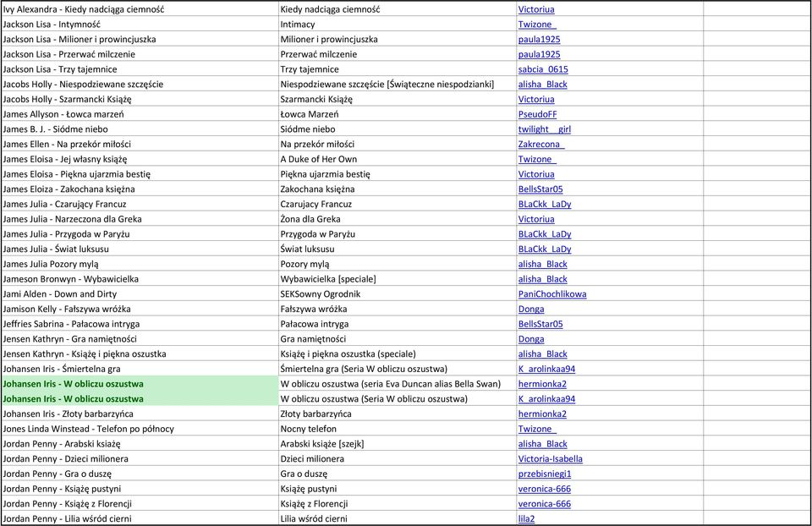Open hermionka2 link in Eva Duncan series row
Image resolution: width=812 pixels, height=526 pixels.
pyautogui.click(x=542, y=385)
